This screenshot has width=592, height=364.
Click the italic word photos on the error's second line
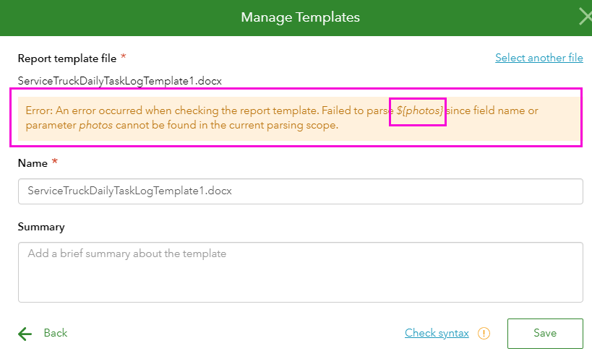click(95, 126)
